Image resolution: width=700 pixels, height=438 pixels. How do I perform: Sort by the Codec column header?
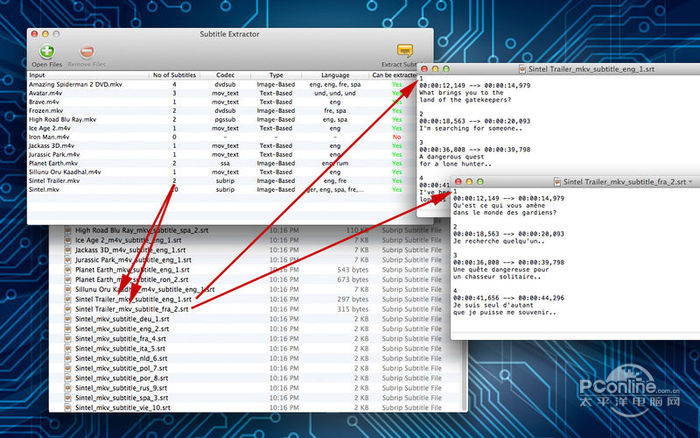pyautogui.click(x=225, y=75)
